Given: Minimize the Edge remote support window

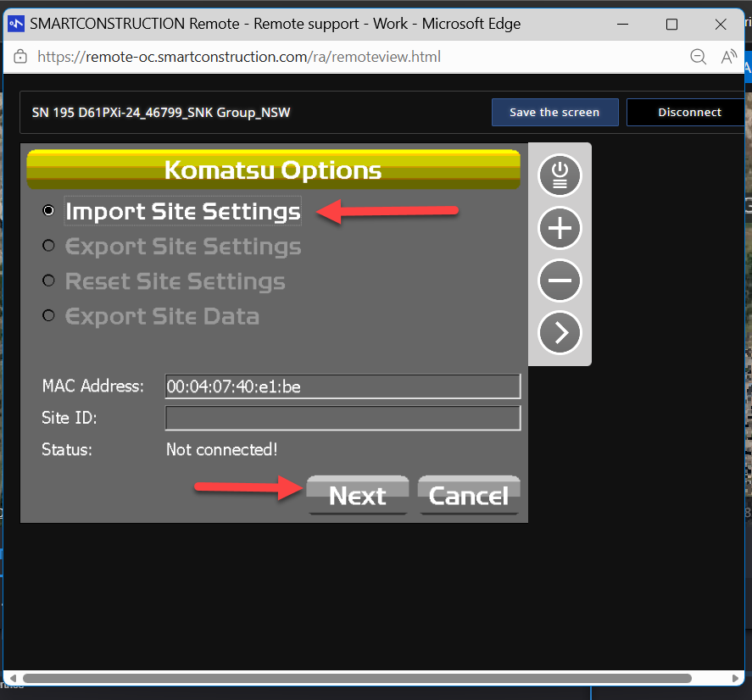Looking at the screenshot, I should coord(622,24).
